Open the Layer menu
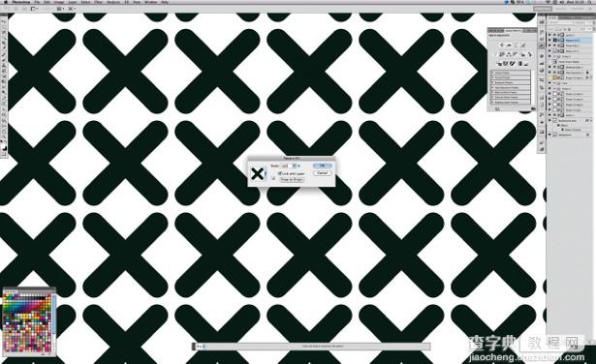This screenshot has height=364, width=596. (x=72, y=2)
